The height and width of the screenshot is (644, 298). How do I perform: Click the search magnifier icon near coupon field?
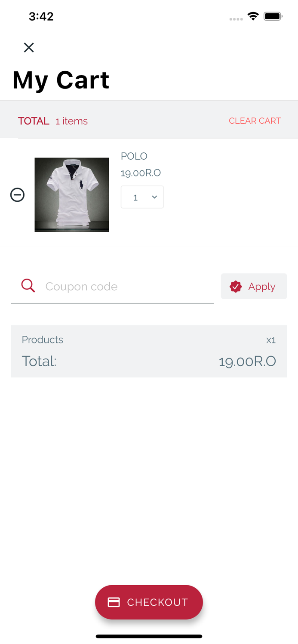(28, 285)
